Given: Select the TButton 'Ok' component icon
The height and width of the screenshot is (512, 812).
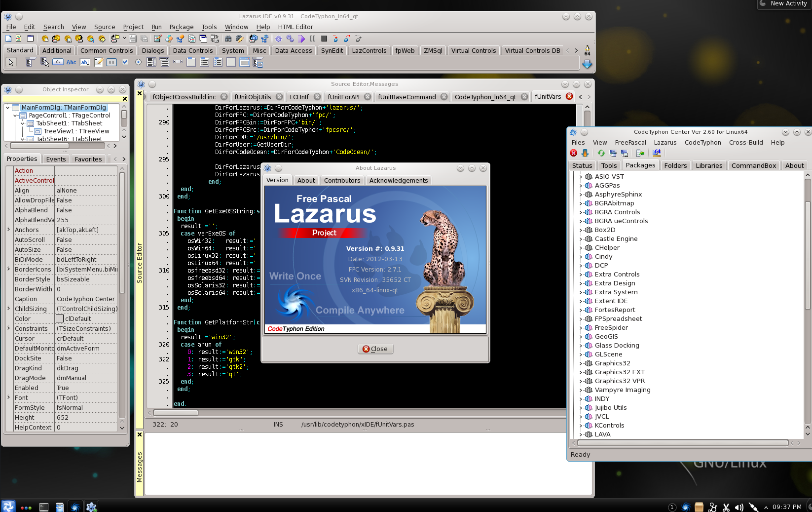Looking at the screenshot, I should pyautogui.click(x=58, y=62).
